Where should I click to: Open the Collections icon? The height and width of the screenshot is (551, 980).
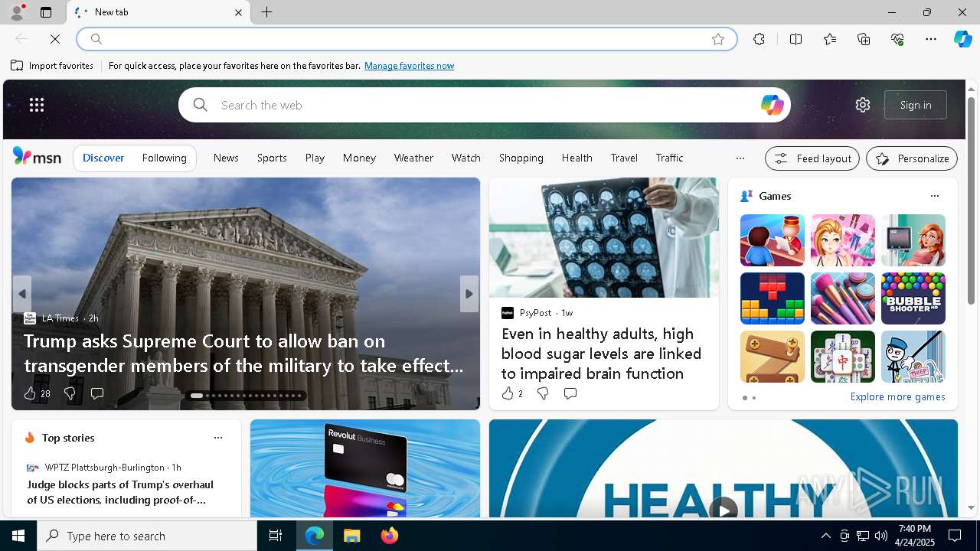[x=864, y=39]
